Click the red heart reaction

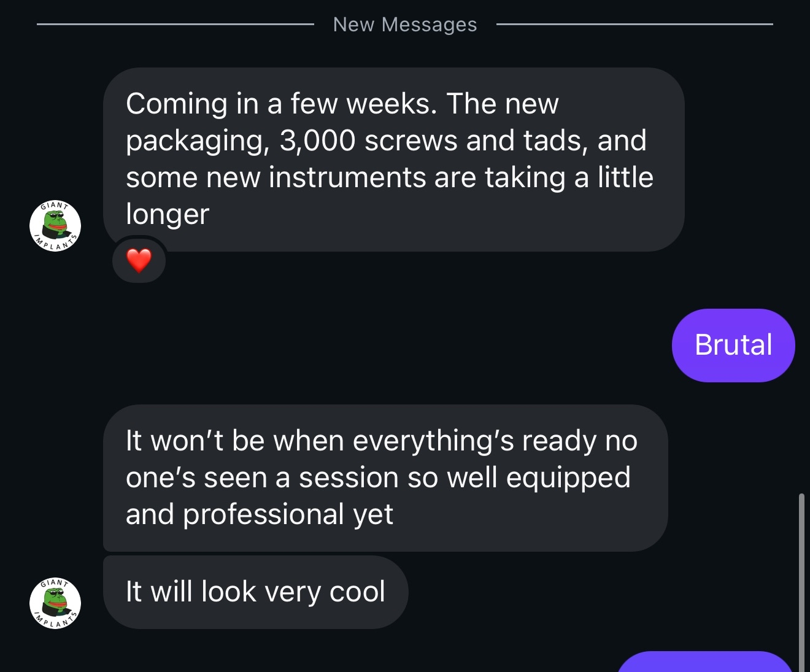[x=139, y=260]
